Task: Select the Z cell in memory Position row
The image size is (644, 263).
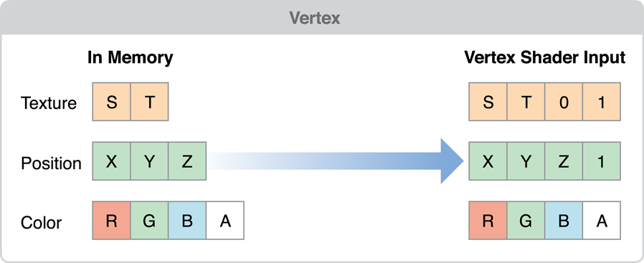Action: pyautogui.click(x=187, y=161)
